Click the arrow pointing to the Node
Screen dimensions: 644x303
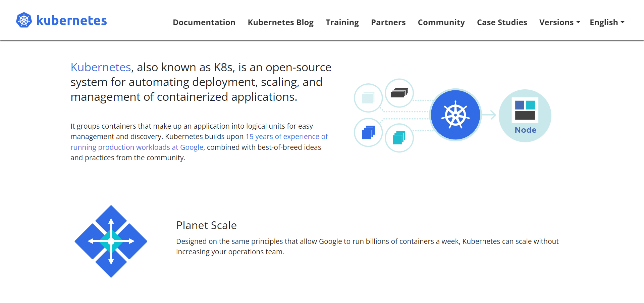click(489, 115)
